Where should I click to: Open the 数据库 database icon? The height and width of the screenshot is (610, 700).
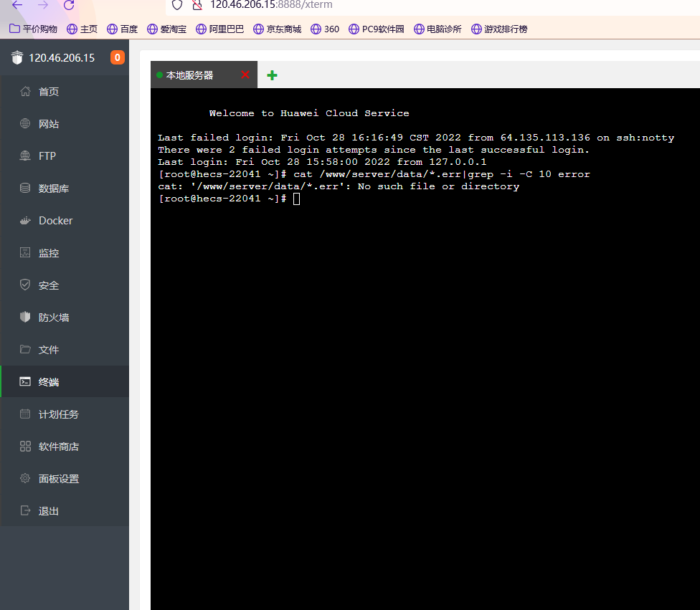coord(25,188)
